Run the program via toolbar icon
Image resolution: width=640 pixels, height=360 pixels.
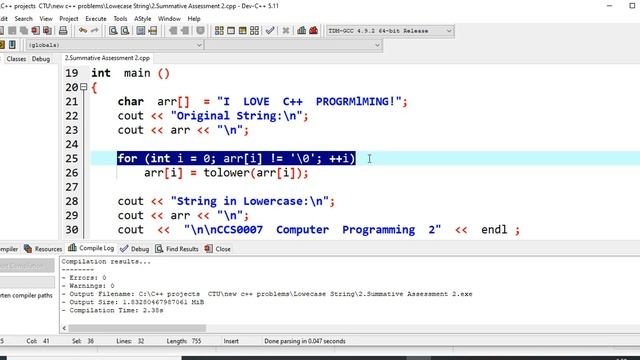231,31
